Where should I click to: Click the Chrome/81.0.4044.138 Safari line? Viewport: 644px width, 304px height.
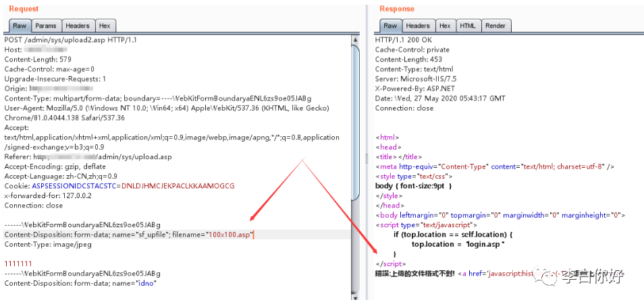64,118
